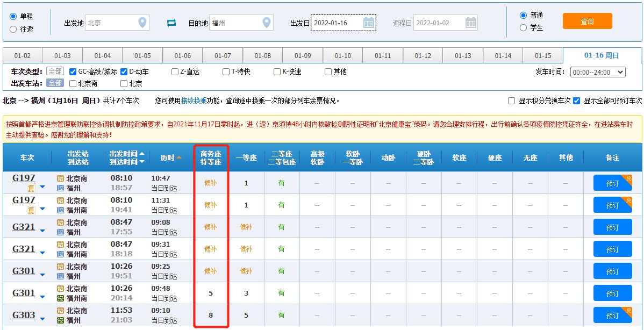This screenshot has width=644, height=330.
Task: Select the 往返 round-trip radio button
Action: pos(13,29)
